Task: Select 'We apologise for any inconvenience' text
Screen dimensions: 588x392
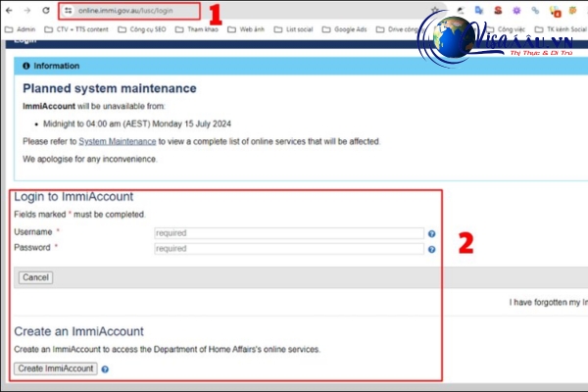Action: [89, 159]
